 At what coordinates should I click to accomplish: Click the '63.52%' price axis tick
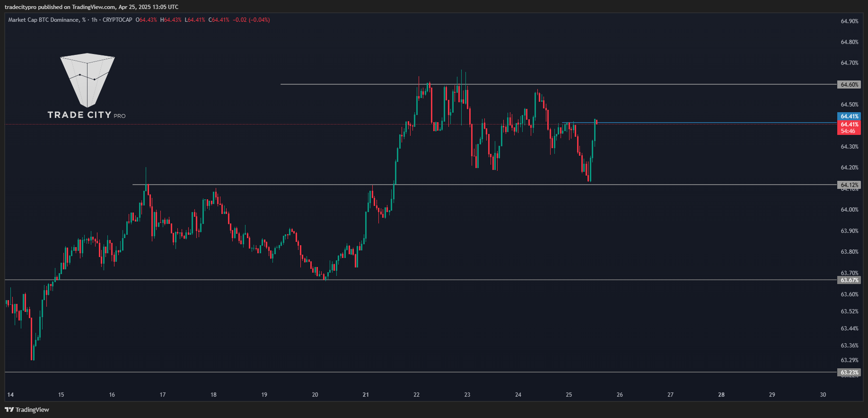click(x=850, y=311)
